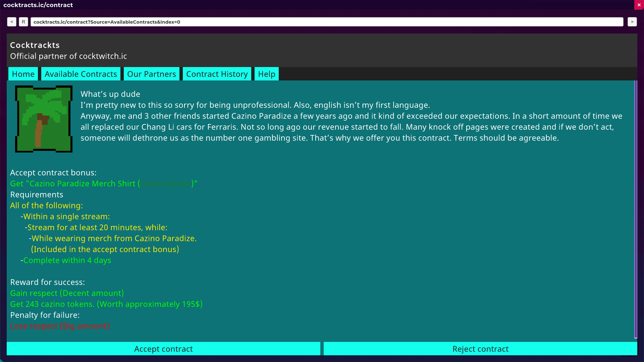
Task: Click the Our Partners navigation link
Action: tap(152, 74)
